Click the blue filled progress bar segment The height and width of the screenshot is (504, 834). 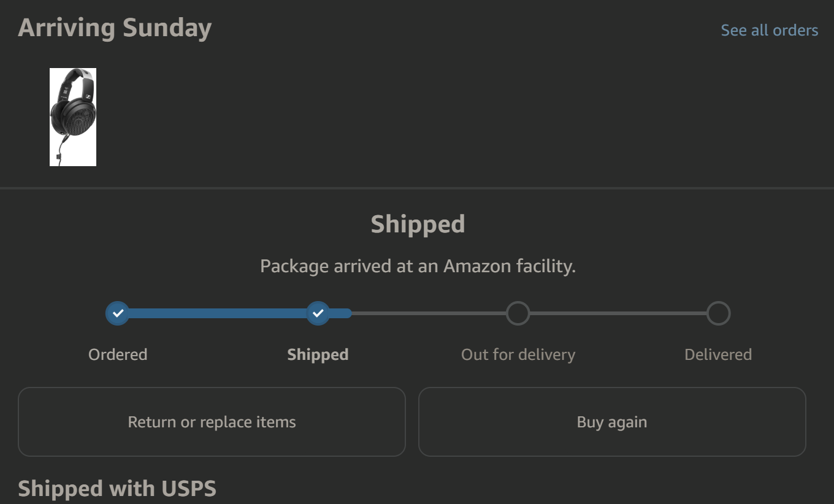(x=218, y=313)
